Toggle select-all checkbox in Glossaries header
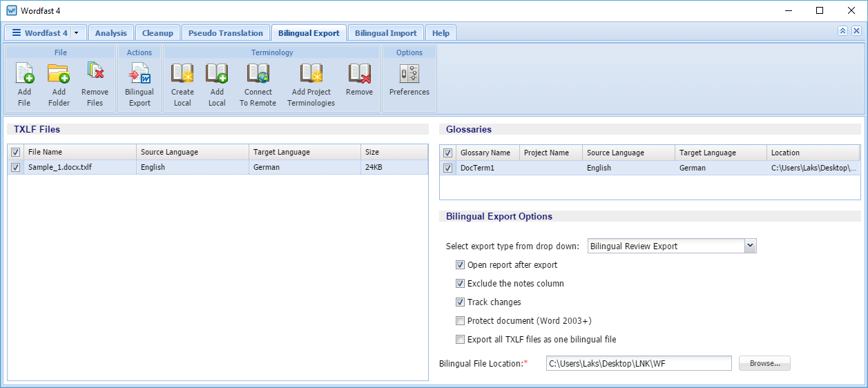The width and height of the screenshot is (868, 388). click(x=448, y=153)
